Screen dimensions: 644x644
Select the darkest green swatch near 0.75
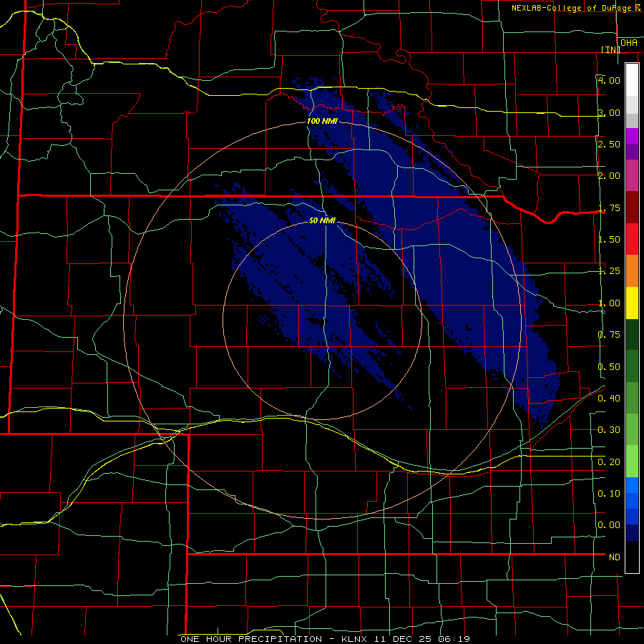pyautogui.click(x=632, y=335)
